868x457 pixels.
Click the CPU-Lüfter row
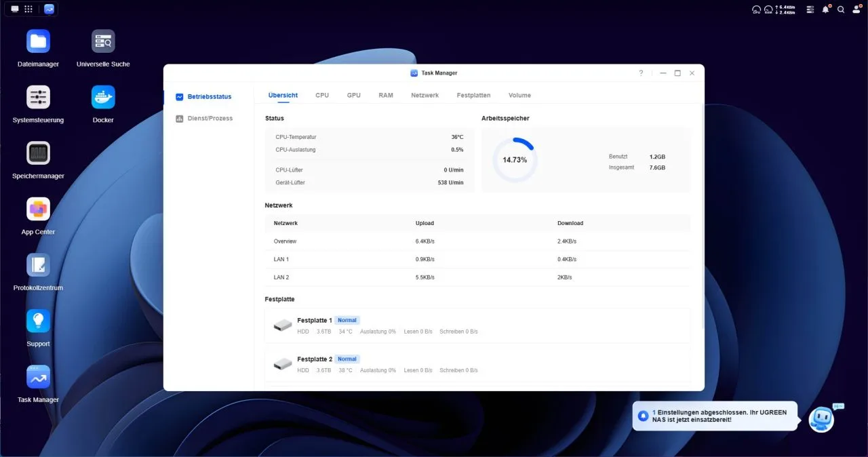(x=370, y=170)
